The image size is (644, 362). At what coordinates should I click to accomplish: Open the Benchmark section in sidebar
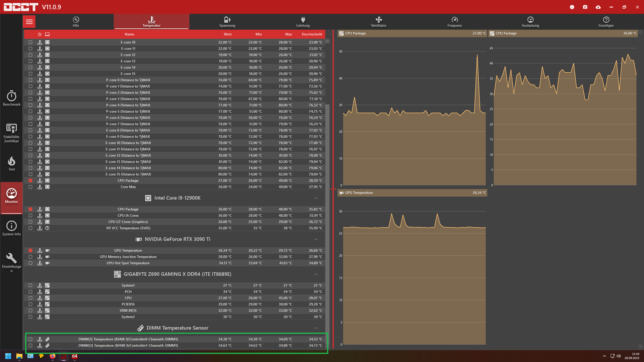tap(12, 98)
